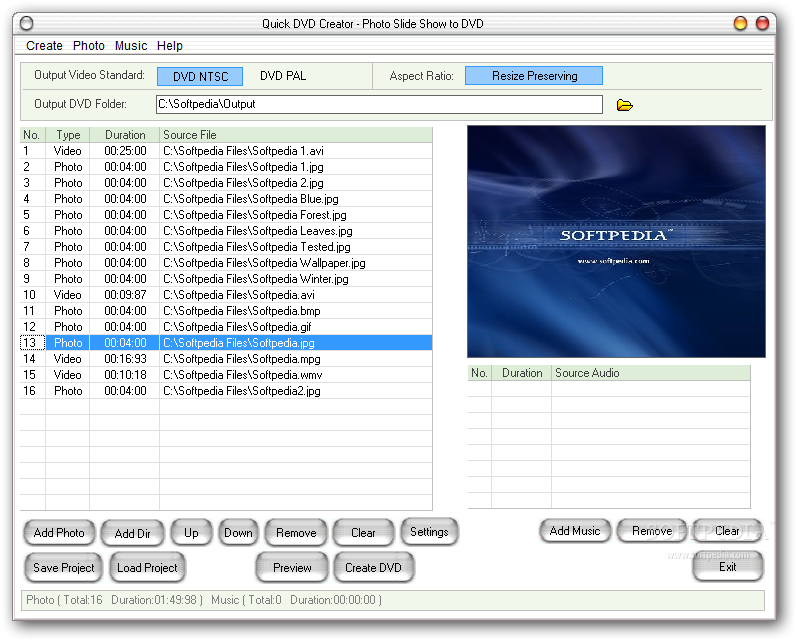Open the Create menu
Image resolution: width=797 pixels, height=641 pixels.
pos(44,46)
